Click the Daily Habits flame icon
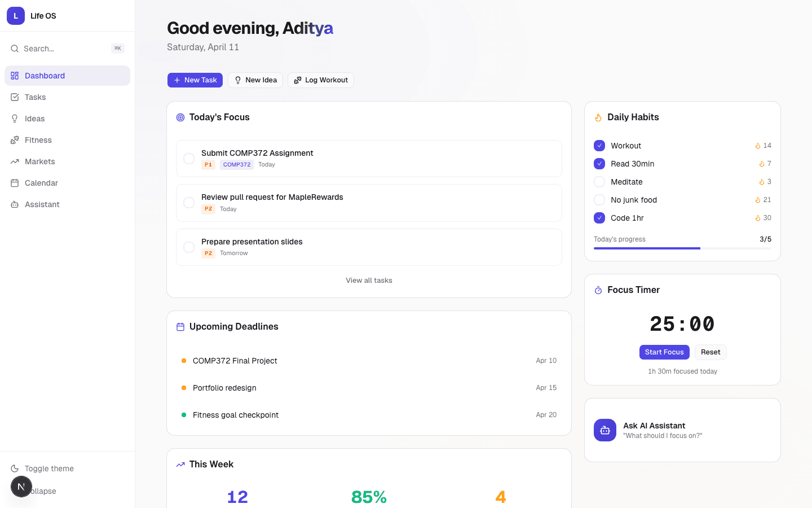Image resolution: width=812 pixels, height=508 pixels. [598, 117]
